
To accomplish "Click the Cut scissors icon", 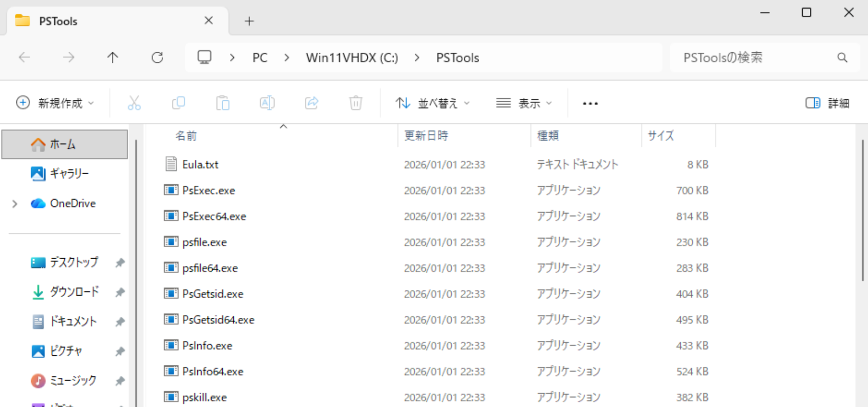I will point(134,103).
